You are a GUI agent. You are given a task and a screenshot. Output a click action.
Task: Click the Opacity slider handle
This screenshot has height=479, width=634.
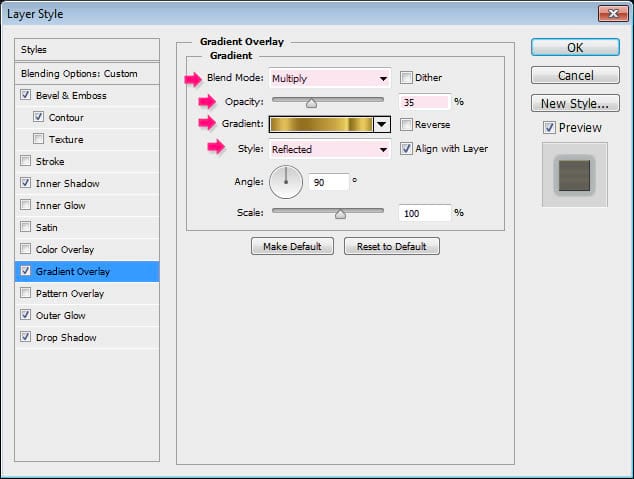(x=311, y=103)
